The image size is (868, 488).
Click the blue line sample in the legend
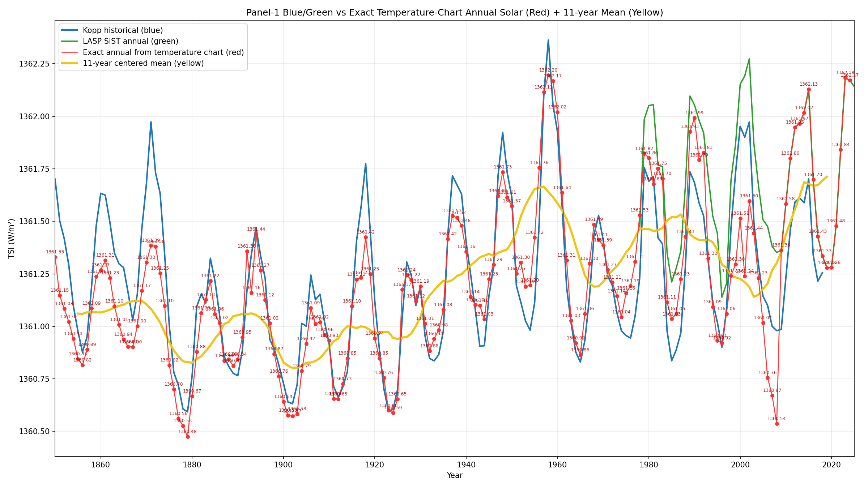coord(70,30)
